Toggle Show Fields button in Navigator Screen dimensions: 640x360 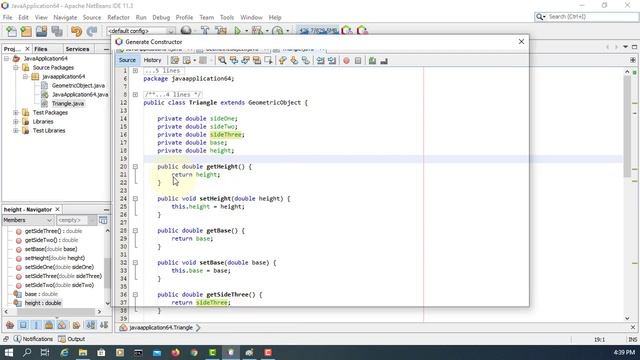tap(23, 325)
